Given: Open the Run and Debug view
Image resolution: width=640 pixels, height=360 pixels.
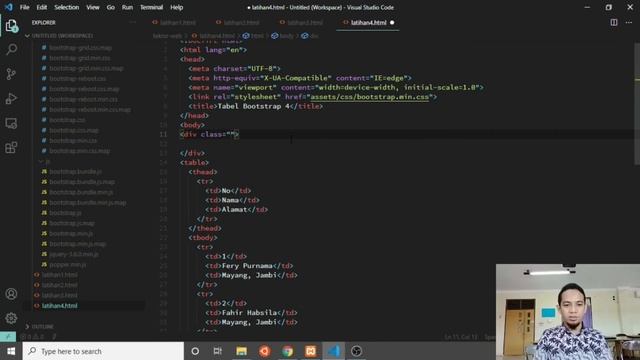Looking at the screenshot, I should [x=11, y=98].
